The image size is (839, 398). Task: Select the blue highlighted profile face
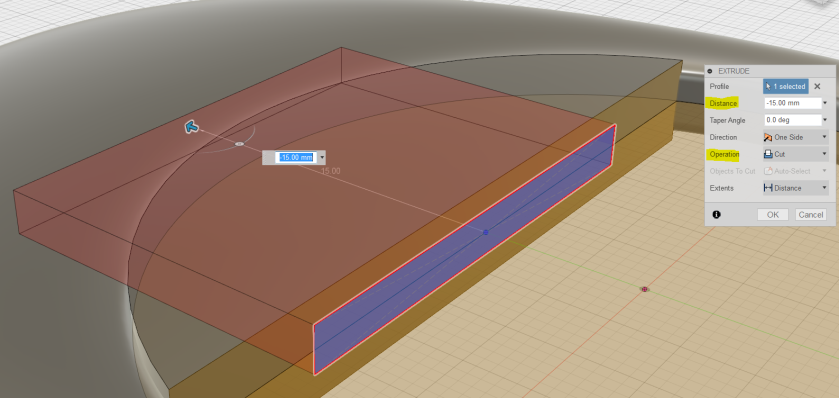464,250
